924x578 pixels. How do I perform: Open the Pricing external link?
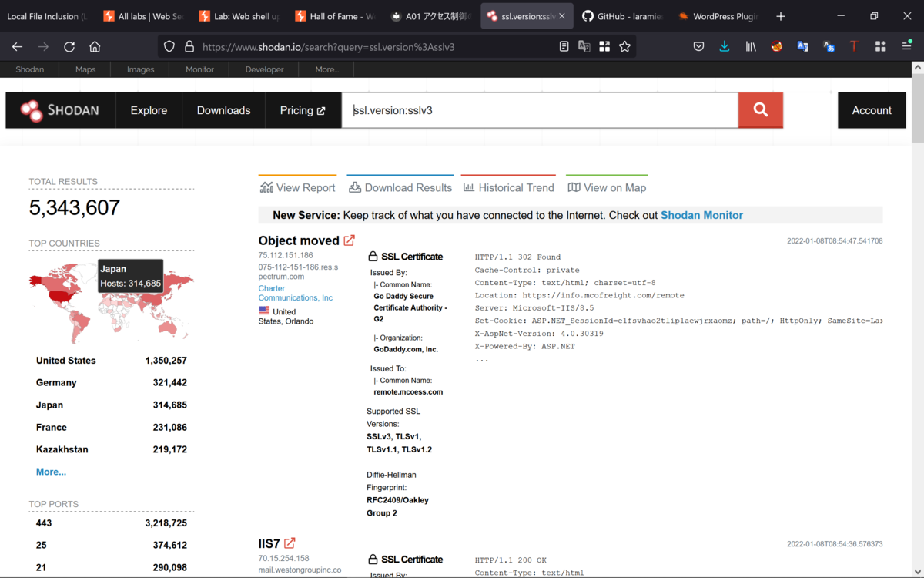[x=303, y=110]
